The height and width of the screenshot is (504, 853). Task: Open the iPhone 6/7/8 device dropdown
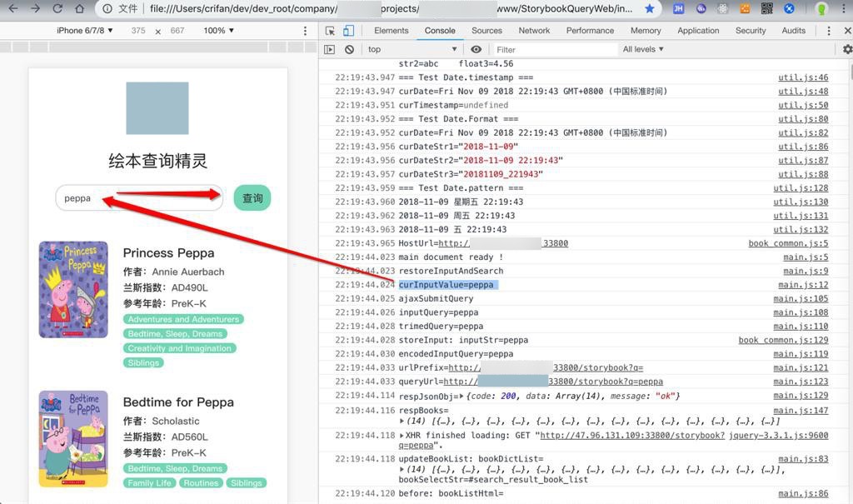point(84,31)
